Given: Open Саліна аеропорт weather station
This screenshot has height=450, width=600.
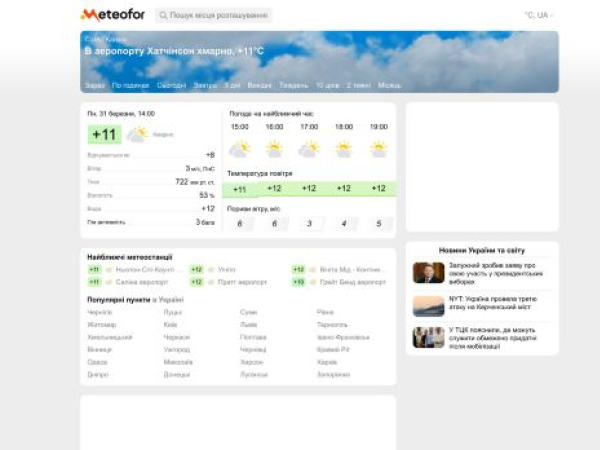Looking at the screenshot, I should tap(142, 282).
